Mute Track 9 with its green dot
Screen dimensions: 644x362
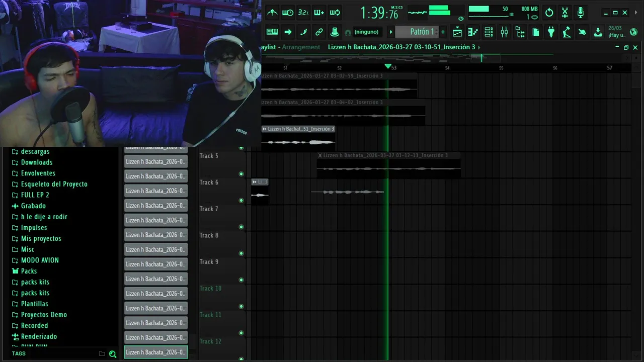[242, 280]
